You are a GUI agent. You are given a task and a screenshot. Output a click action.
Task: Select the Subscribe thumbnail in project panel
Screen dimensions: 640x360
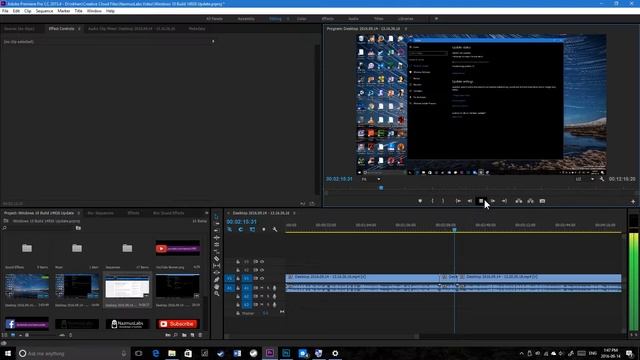point(178,324)
